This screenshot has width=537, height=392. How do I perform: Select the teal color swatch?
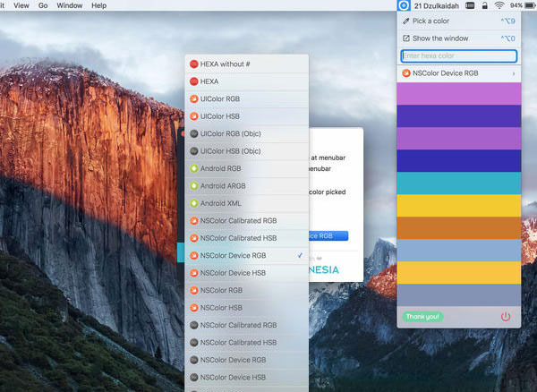coord(459,183)
